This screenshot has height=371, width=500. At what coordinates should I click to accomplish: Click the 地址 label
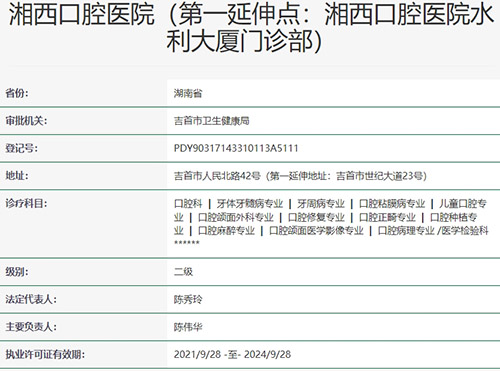pos(17,176)
